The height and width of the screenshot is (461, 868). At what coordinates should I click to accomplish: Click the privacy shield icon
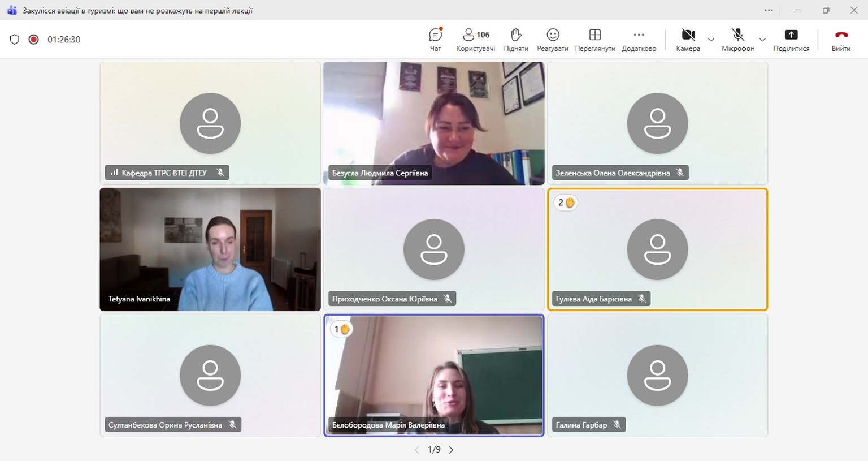(x=15, y=40)
